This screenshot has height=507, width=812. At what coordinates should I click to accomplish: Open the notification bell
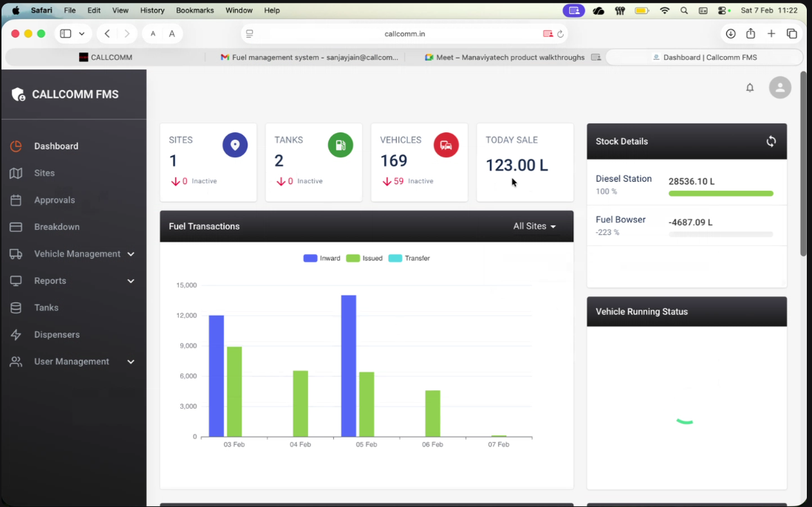749,87
